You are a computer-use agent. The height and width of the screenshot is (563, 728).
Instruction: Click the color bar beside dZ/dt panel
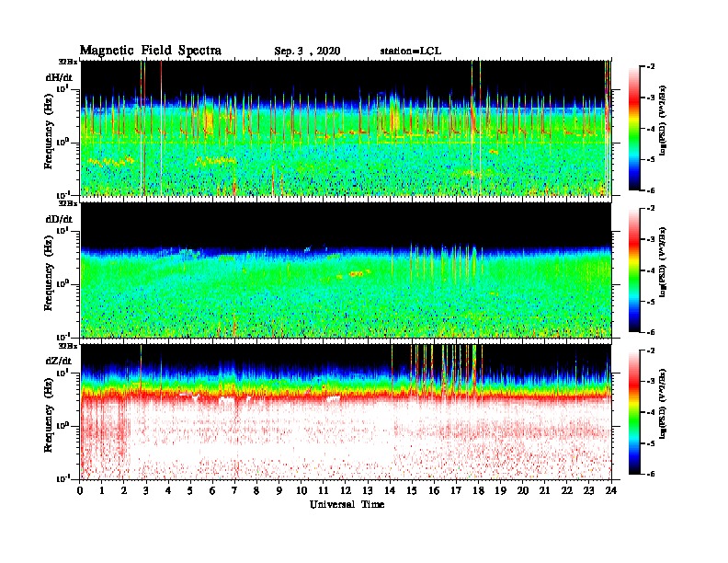pyautogui.click(x=634, y=412)
